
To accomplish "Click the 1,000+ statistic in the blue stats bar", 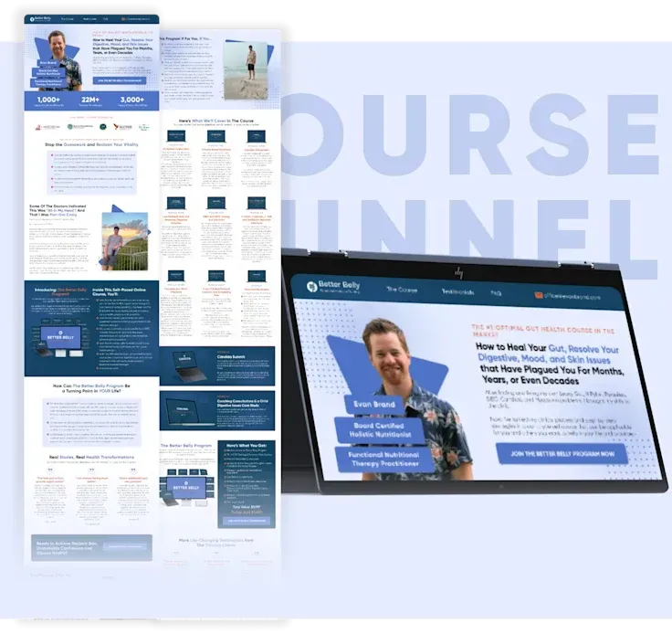I will [49, 100].
